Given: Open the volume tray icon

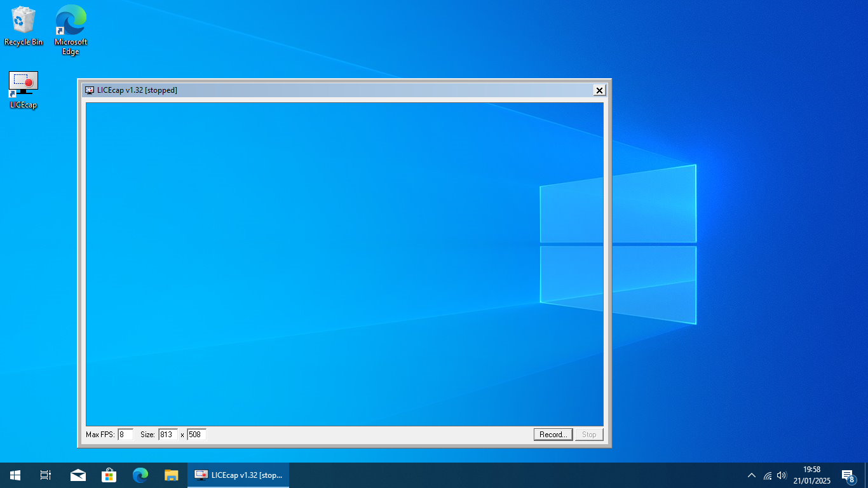Looking at the screenshot, I should pyautogui.click(x=782, y=475).
